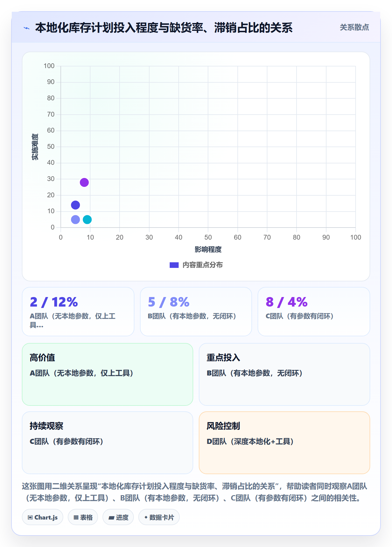The width and height of the screenshot is (392, 547).
Task: Open the 重点投入 quadrant card heading
Action: pyautogui.click(x=223, y=358)
